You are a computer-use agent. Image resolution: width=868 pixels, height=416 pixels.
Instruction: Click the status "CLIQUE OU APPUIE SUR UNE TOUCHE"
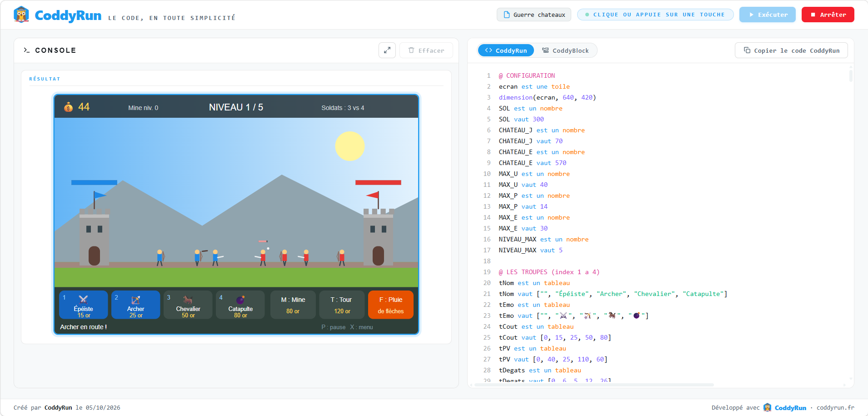[655, 15]
